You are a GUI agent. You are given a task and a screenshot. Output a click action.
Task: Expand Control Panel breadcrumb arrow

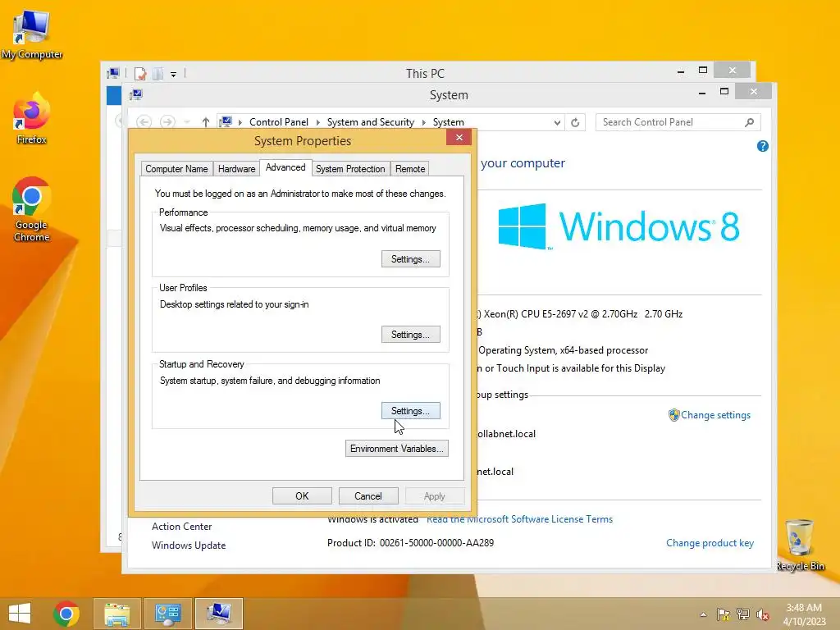[317, 122]
